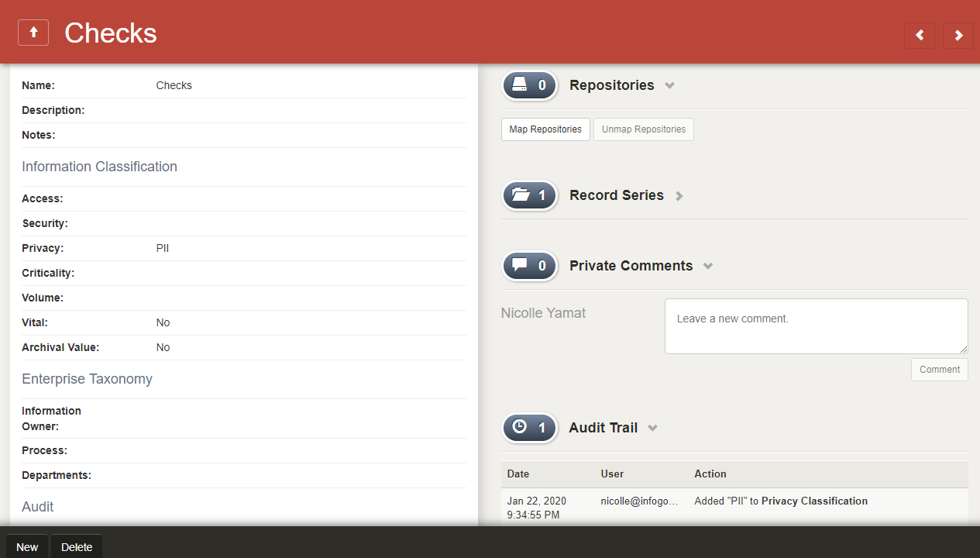The width and height of the screenshot is (980, 558).
Task: Click the New button in bottom bar
Action: [27, 547]
